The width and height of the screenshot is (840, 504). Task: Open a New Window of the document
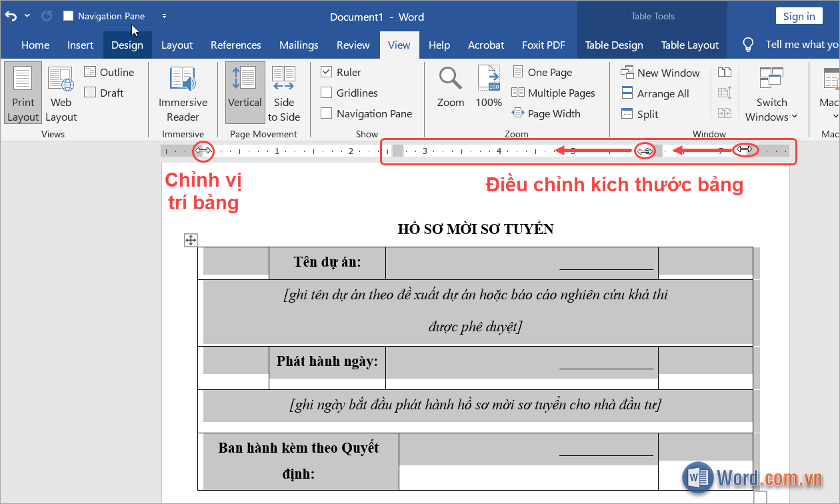659,72
